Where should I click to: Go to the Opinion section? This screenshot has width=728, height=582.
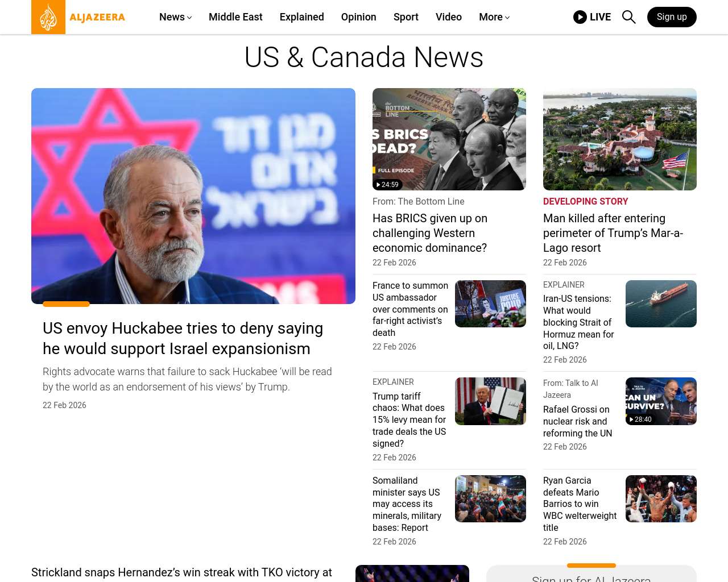point(359,17)
